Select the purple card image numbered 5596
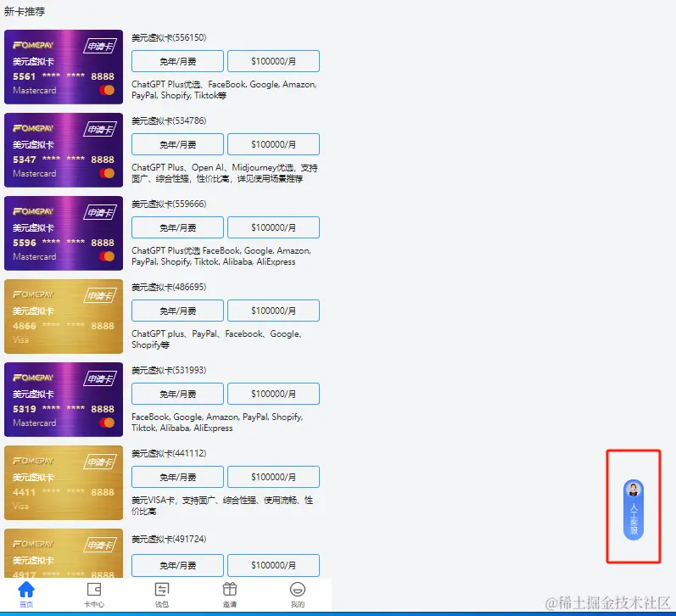This screenshot has height=616, width=676. pyautogui.click(x=64, y=233)
